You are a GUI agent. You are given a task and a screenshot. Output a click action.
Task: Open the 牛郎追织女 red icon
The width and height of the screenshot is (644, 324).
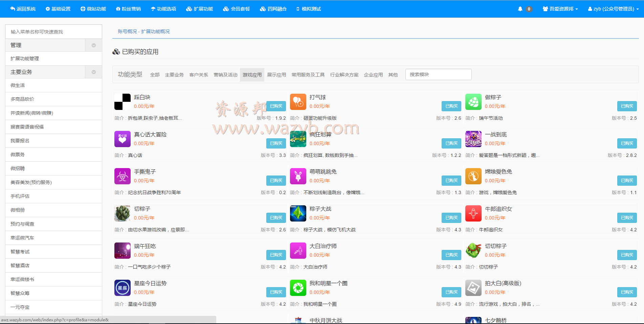point(473,213)
